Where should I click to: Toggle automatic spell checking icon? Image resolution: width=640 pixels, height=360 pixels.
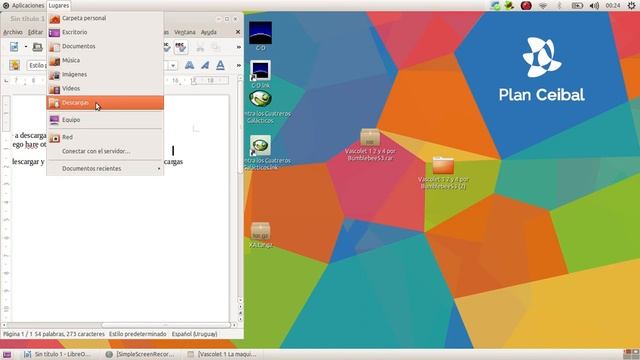(x=181, y=47)
